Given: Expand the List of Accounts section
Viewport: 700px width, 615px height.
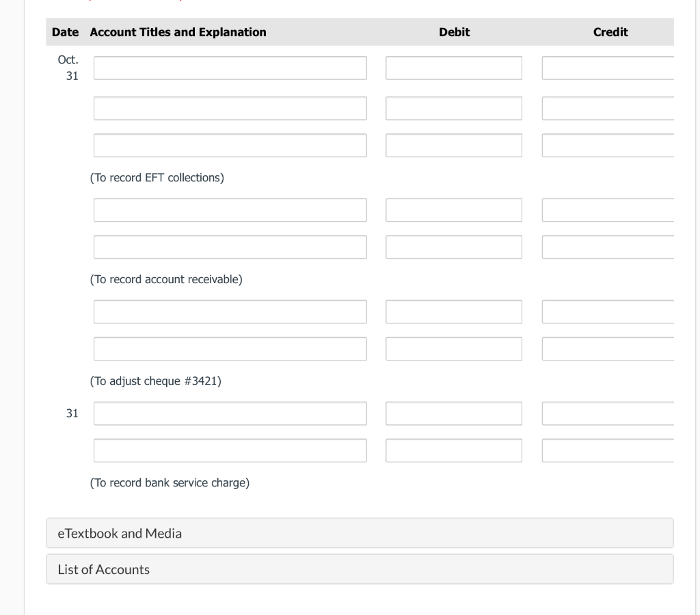Looking at the screenshot, I should [360, 569].
